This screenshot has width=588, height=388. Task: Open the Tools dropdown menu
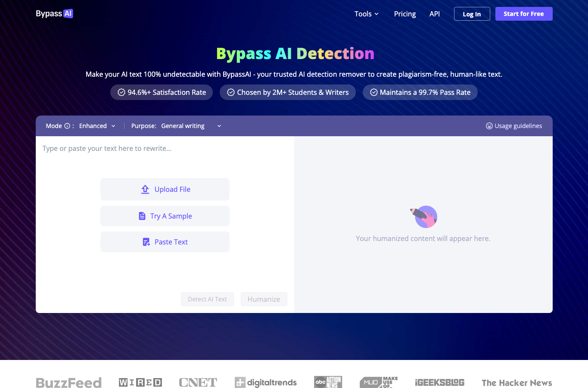[x=367, y=14]
